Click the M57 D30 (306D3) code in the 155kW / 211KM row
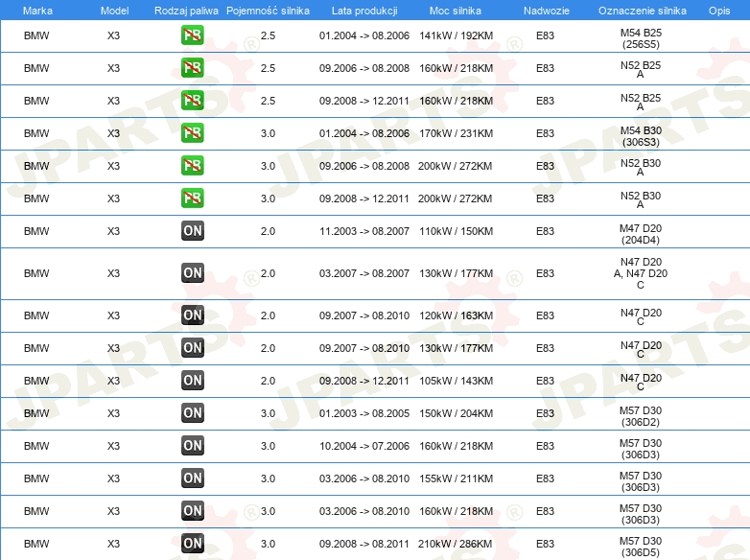This screenshot has height=560, width=750. click(x=641, y=481)
